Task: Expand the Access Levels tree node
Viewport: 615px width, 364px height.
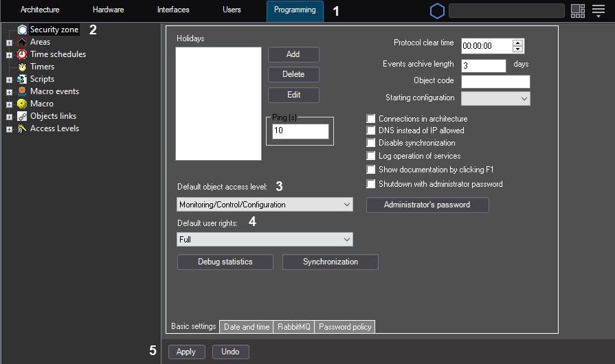Action: click(9, 129)
